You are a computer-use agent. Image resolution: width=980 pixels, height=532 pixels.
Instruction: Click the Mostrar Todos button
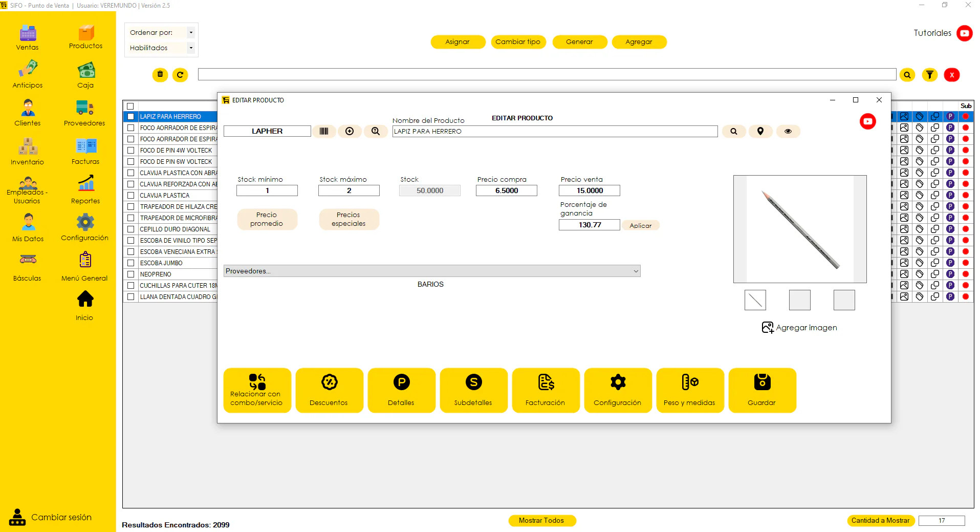[x=542, y=521]
